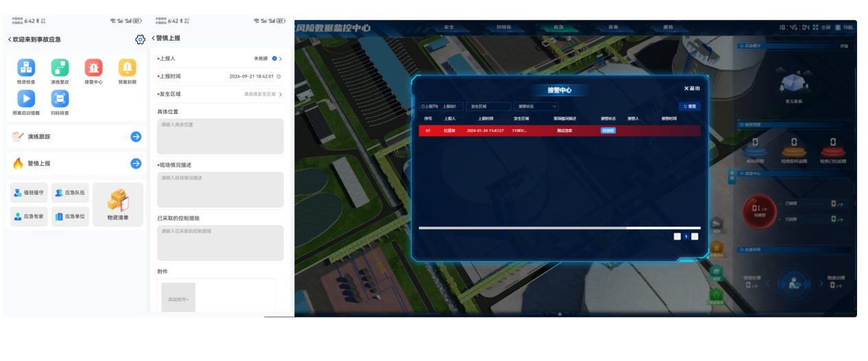Viewport: 868px width, 361px height.
Task: Select alarm row 01 in table
Action: tap(560, 130)
